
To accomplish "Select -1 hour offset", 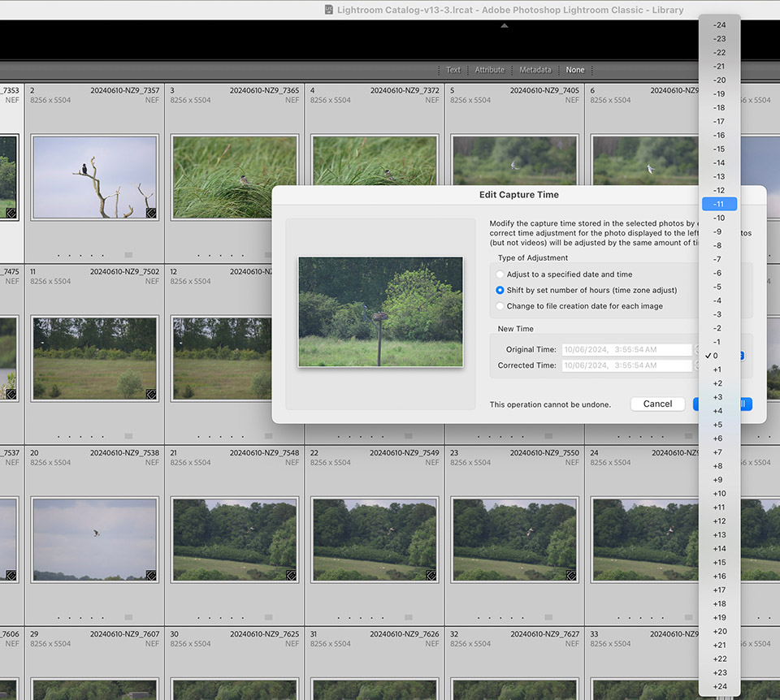I will click(719, 342).
